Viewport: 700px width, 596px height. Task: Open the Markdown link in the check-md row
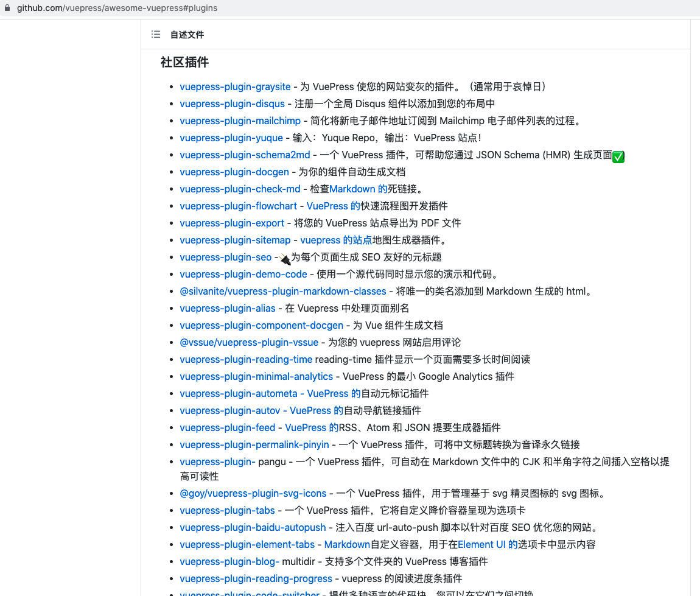pos(359,189)
